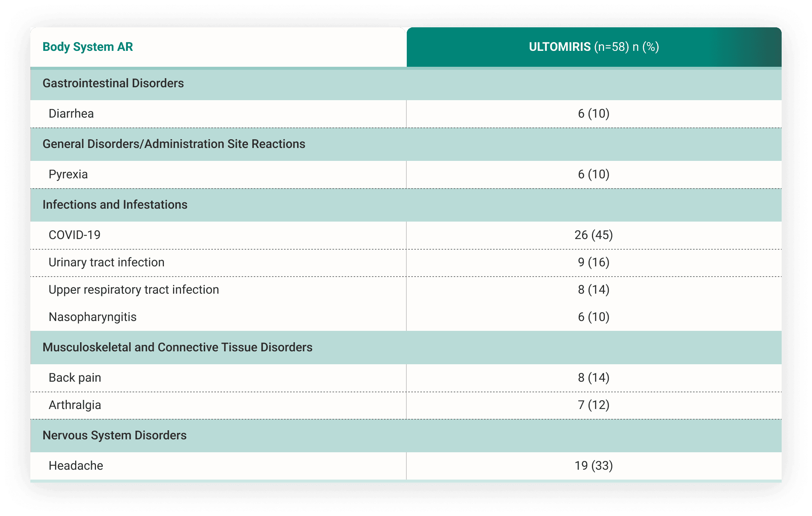This screenshot has height=516, width=812.
Task: Click the COVID-19 row label
Action: pyautogui.click(x=75, y=235)
